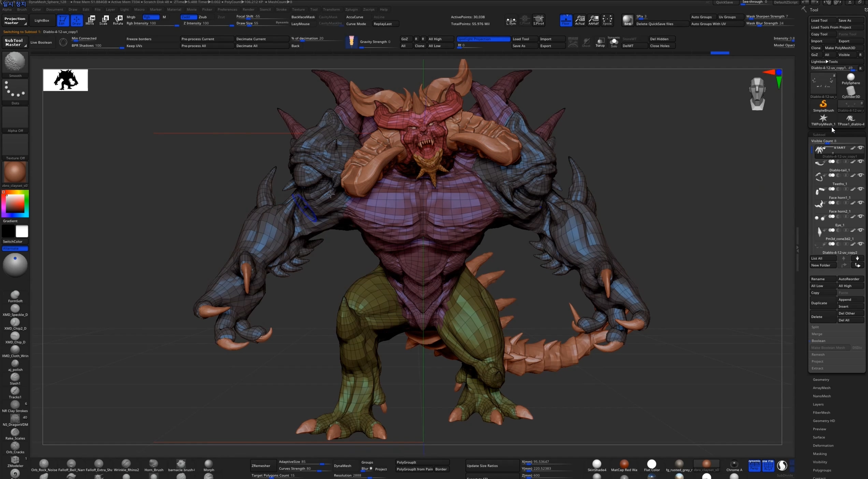Open the Zplugin menu
868x479 pixels.
(x=351, y=9)
